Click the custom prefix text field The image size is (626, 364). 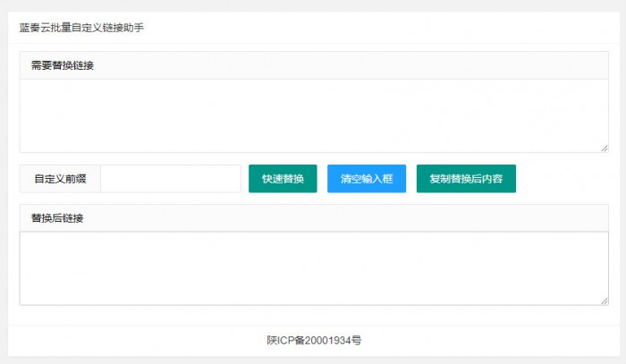pos(171,179)
